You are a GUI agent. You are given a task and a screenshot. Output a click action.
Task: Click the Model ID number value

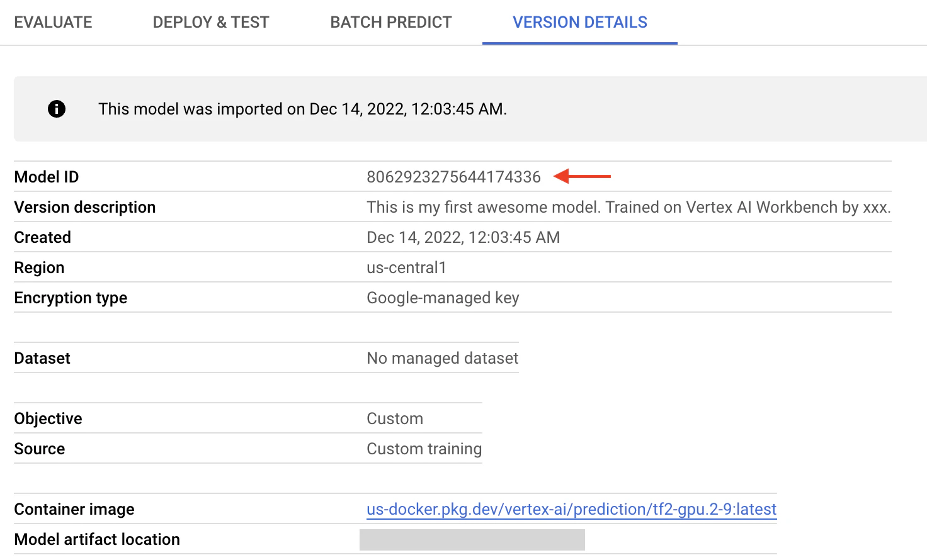[454, 177]
